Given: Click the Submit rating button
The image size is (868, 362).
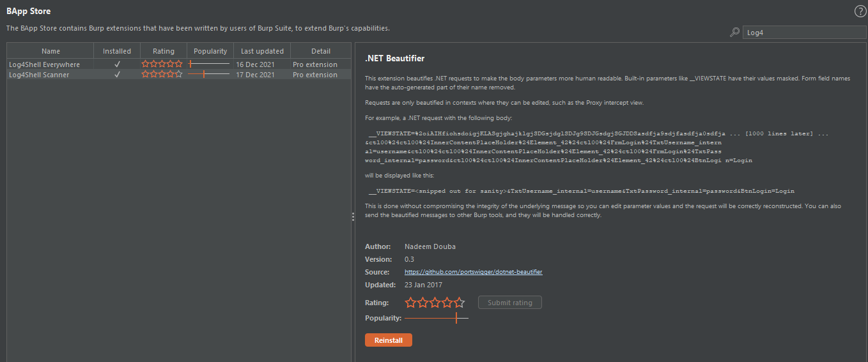Looking at the screenshot, I should [510, 303].
